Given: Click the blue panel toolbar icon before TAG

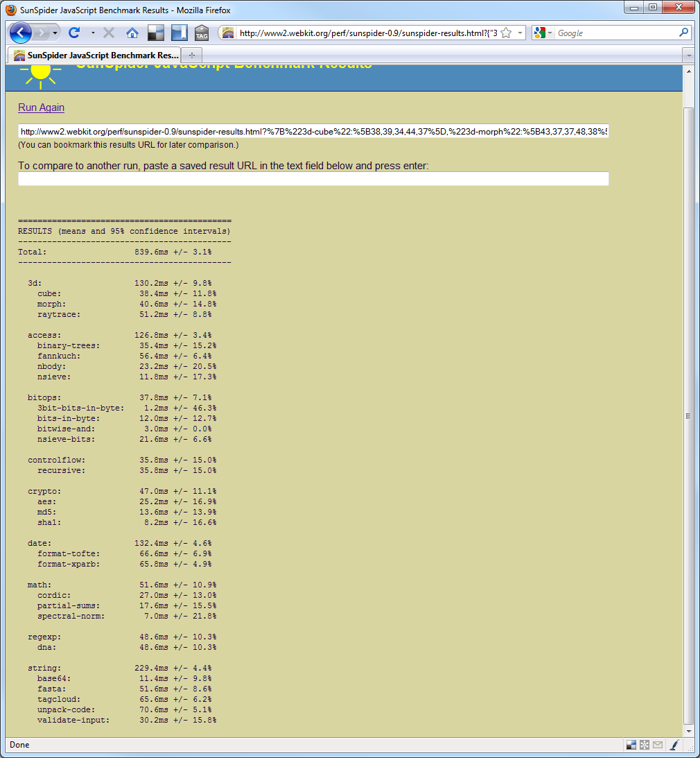Looking at the screenshot, I should tap(179, 33).
